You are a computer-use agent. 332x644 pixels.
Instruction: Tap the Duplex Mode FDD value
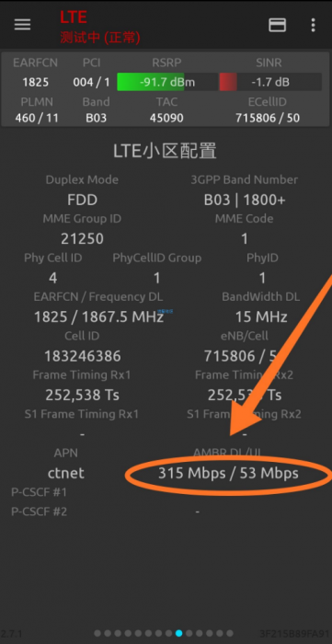(83, 200)
